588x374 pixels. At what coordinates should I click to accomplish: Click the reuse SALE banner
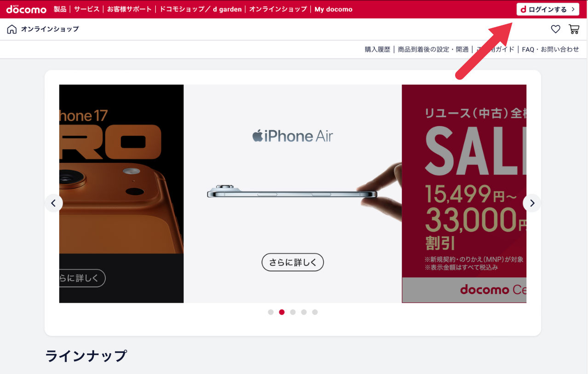click(x=464, y=194)
